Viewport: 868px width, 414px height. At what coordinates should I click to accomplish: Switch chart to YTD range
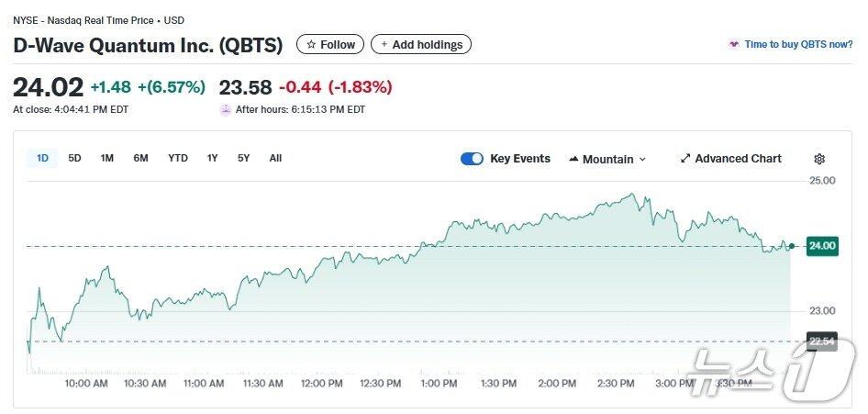coord(178,158)
